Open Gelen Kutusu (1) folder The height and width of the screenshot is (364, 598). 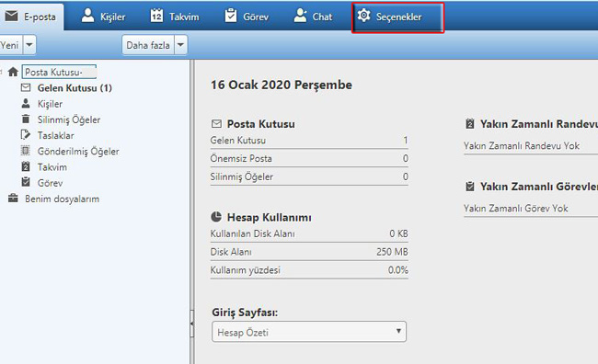(x=75, y=88)
